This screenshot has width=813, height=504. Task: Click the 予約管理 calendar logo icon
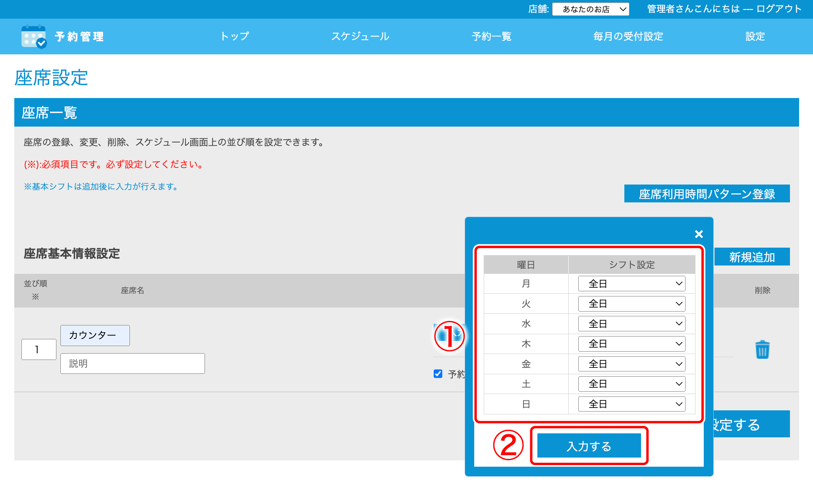point(34,37)
